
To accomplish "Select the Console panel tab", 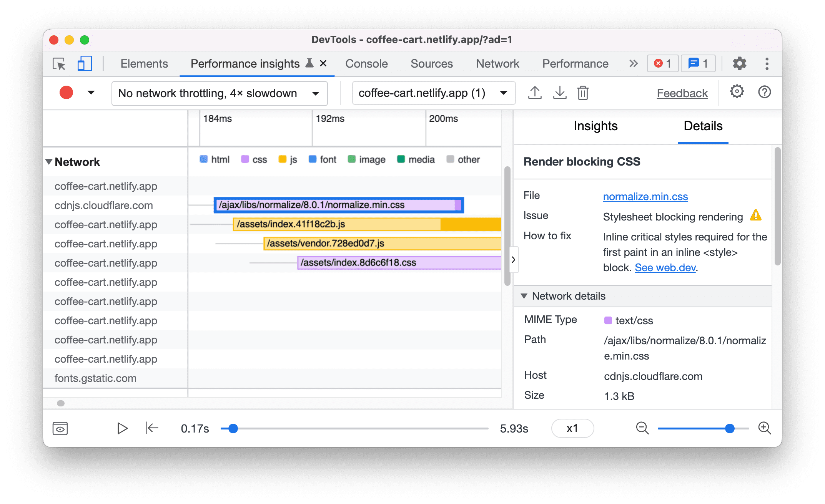I will (x=365, y=62).
